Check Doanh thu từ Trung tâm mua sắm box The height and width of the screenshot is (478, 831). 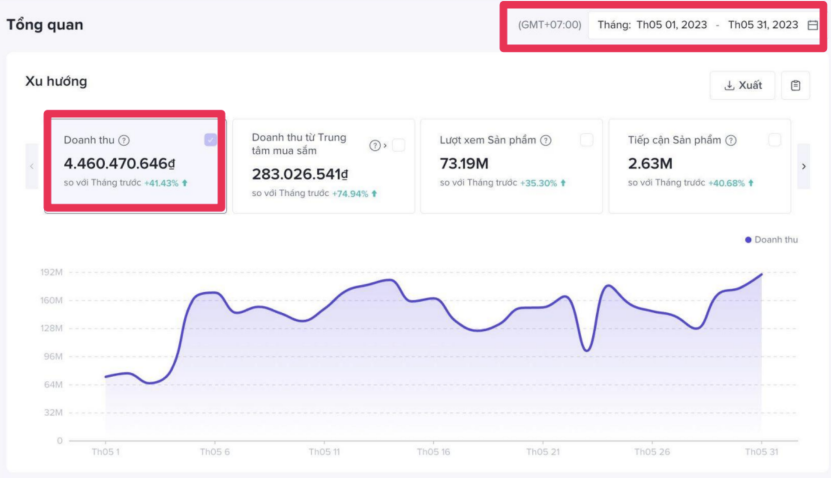[398, 146]
